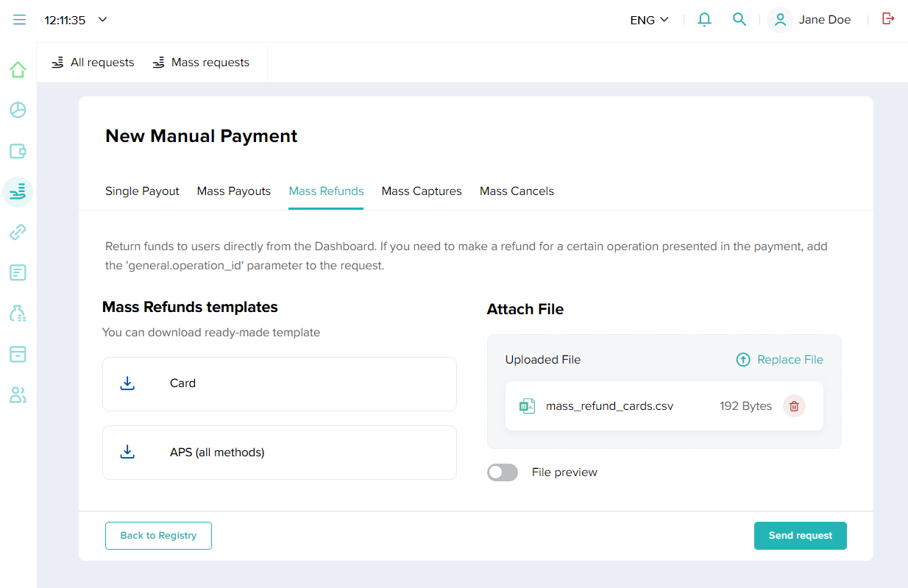Click the logout icon
The height and width of the screenshot is (588, 908).
pyautogui.click(x=888, y=19)
